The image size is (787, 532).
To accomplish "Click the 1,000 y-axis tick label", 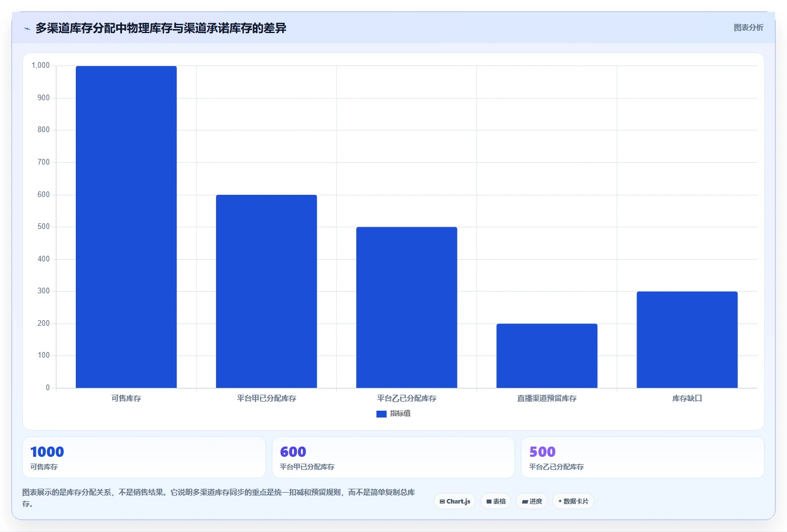I will (40, 66).
